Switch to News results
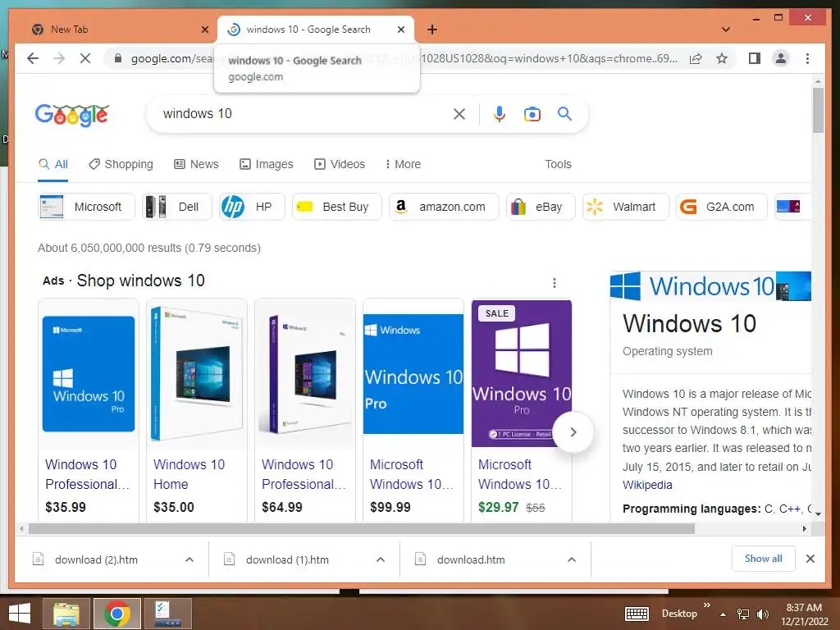The width and height of the screenshot is (840, 630). 197,164
